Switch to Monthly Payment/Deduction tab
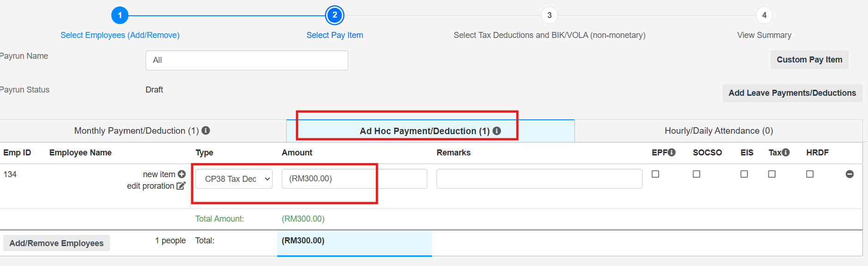The image size is (868, 266). coord(143,131)
